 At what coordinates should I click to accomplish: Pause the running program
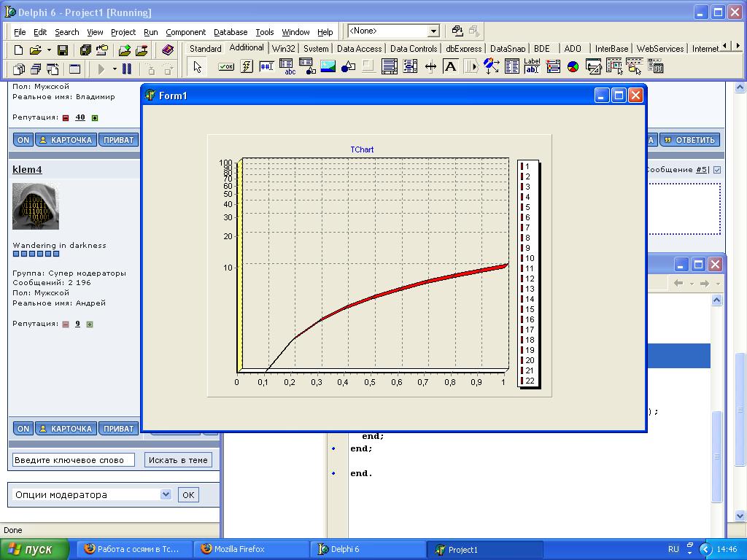click(x=127, y=69)
